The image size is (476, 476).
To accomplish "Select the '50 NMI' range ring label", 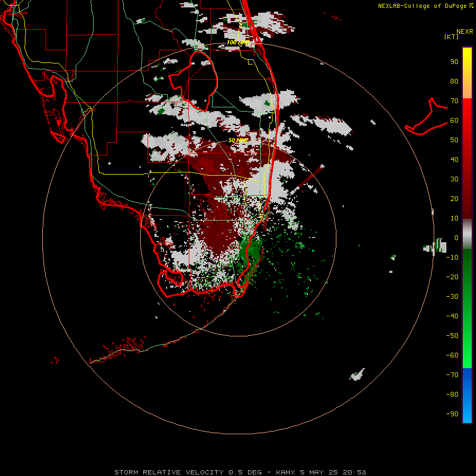I will (x=238, y=140).
